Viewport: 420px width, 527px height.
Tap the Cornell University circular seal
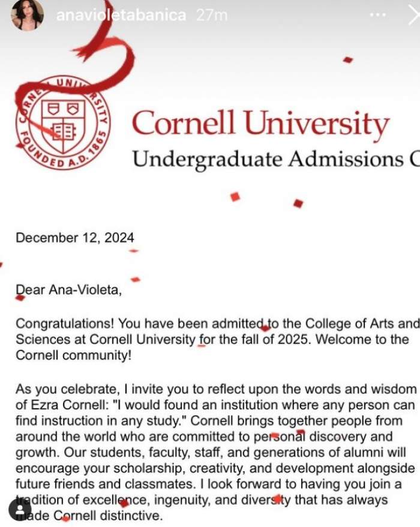[x=62, y=122]
